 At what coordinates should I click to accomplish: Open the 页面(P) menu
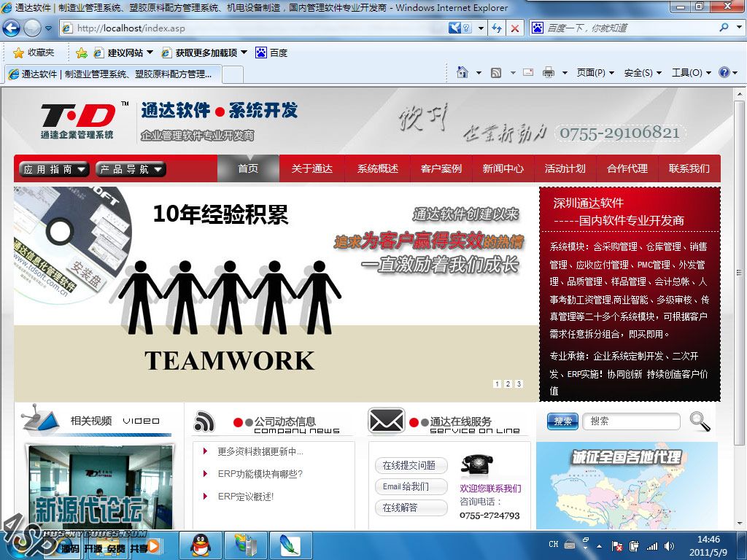(595, 72)
